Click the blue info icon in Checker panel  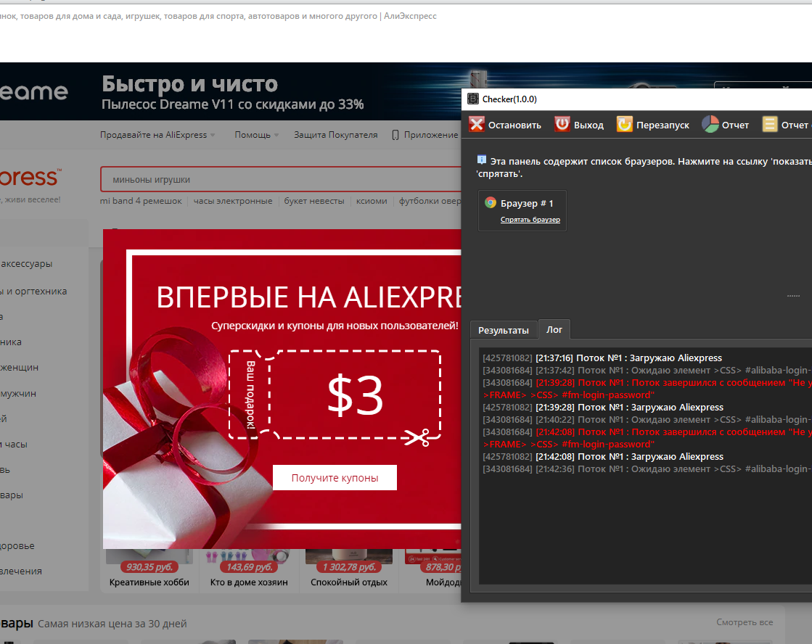(482, 160)
